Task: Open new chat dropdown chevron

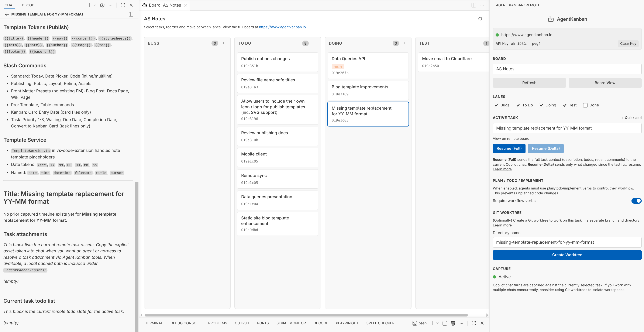Action: [x=95, y=5]
